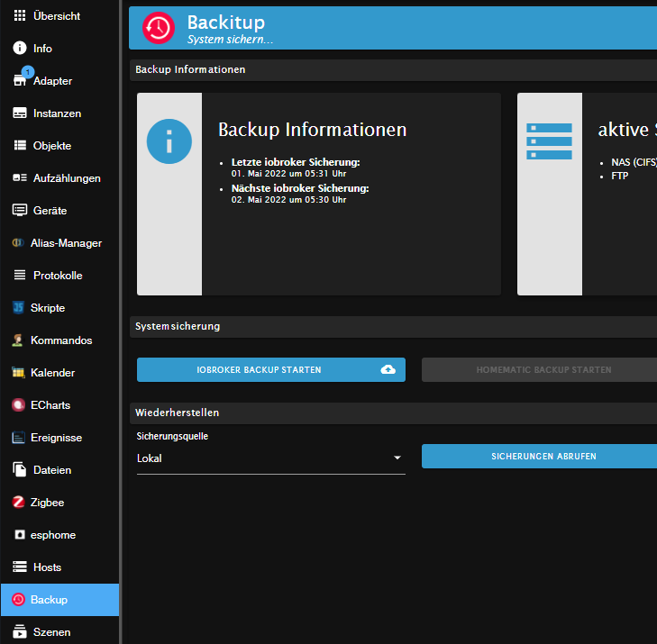Image resolution: width=657 pixels, height=644 pixels.
Task: Click 'Nächste iobroker Sicherung:' label
Action: pos(300,188)
